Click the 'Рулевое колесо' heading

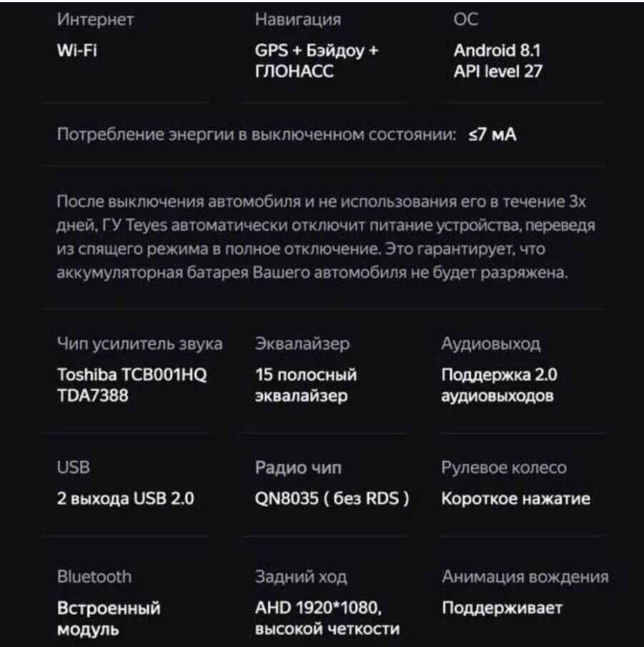pos(504,468)
